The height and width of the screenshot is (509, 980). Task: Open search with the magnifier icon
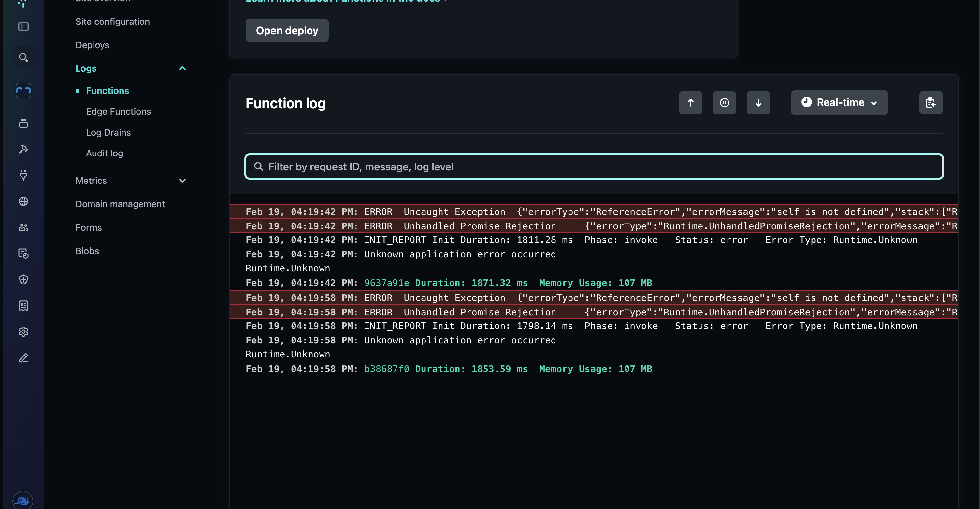(x=23, y=57)
